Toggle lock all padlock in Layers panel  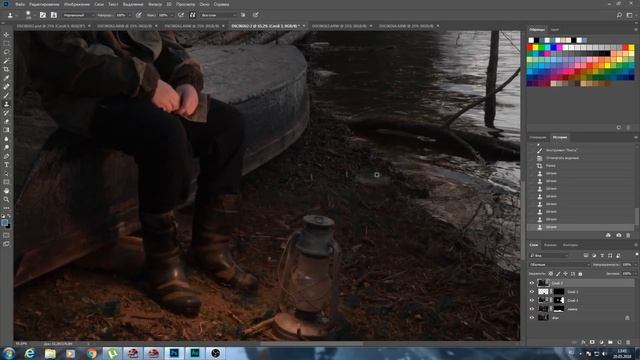point(580,273)
